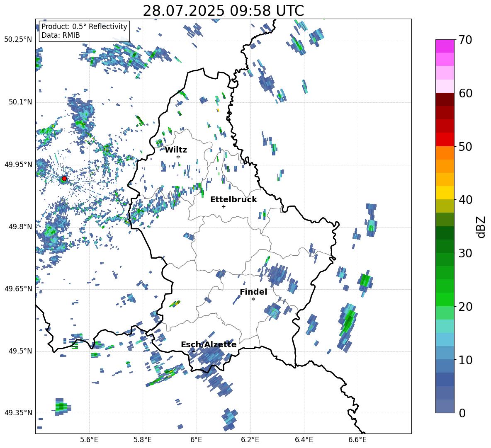Viewport: 491px width, 448px height.
Task: Pick the magenta swatch at colorbar top
Action: (x=445, y=46)
